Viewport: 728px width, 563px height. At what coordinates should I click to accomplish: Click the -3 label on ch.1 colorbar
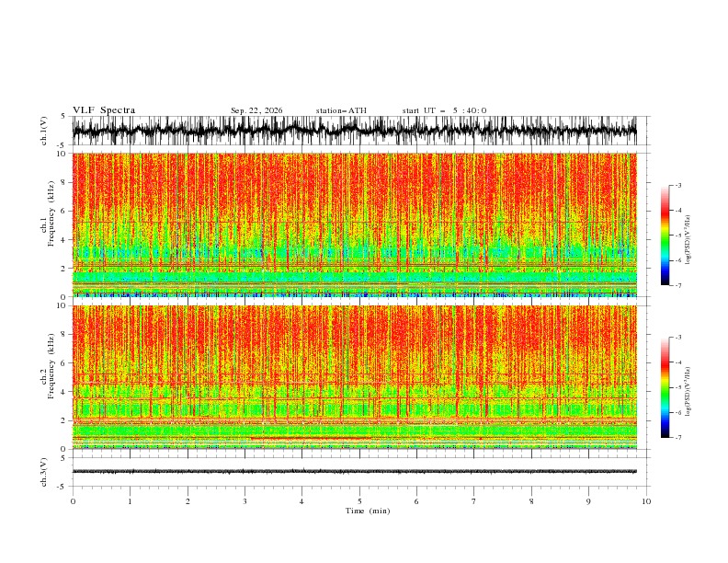click(678, 185)
